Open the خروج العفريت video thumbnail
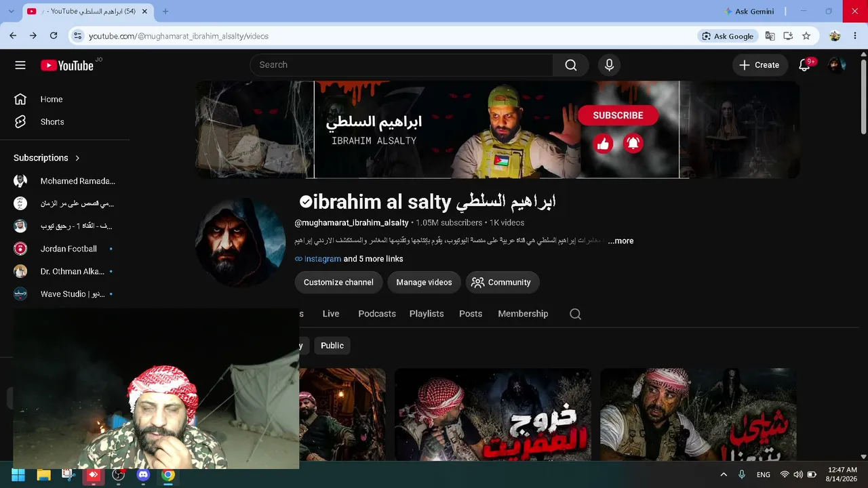This screenshot has height=488, width=868. pos(493,415)
